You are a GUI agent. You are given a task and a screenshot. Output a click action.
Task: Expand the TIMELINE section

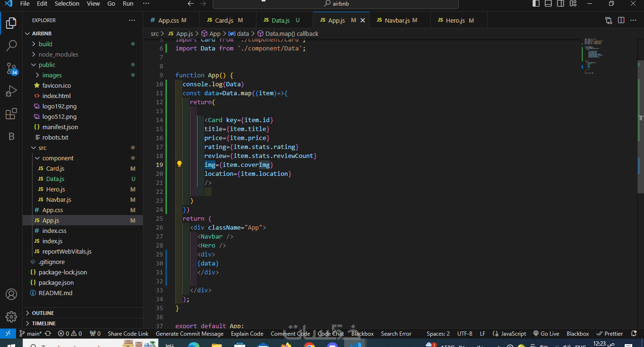[83, 323]
